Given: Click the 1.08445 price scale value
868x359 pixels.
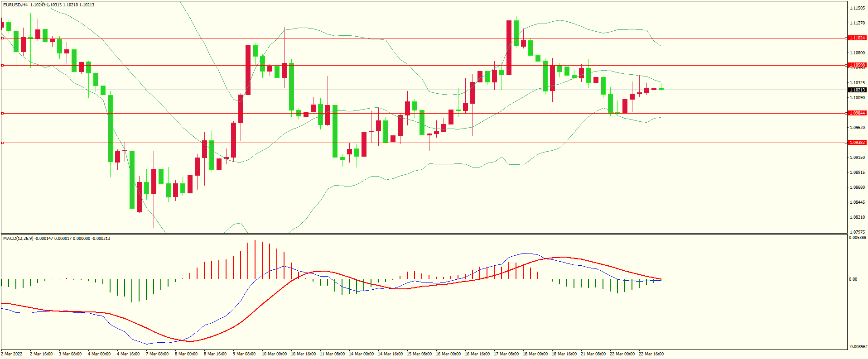Looking at the screenshot, I should tap(858, 202).
